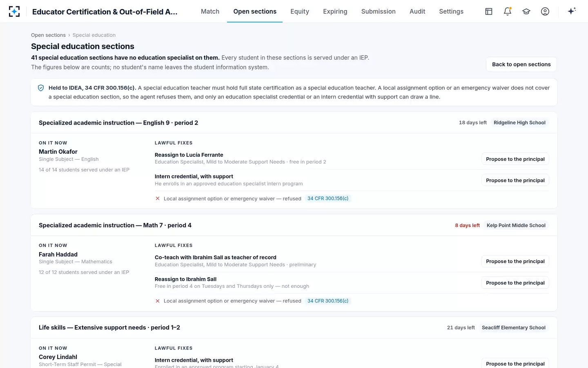The image size is (588, 368).
Task: Click shield icon in IDEA notice
Action: [x=41, y=88]
